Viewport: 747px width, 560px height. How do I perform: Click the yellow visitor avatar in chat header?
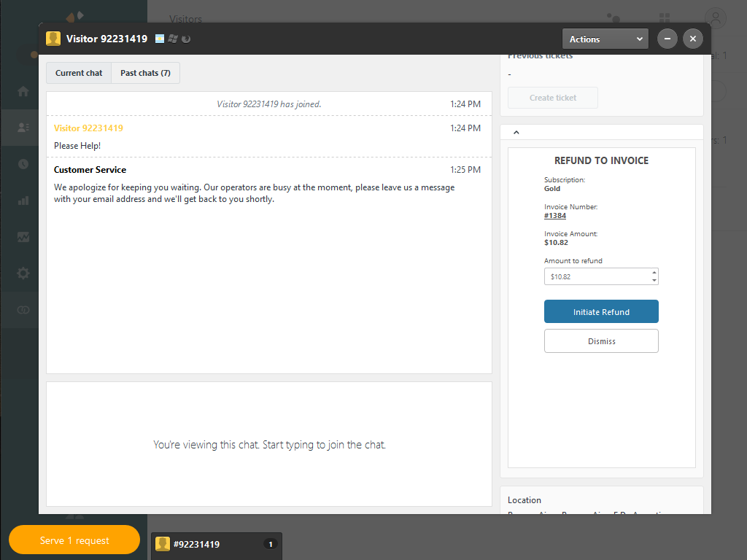[x=53, y=39]
